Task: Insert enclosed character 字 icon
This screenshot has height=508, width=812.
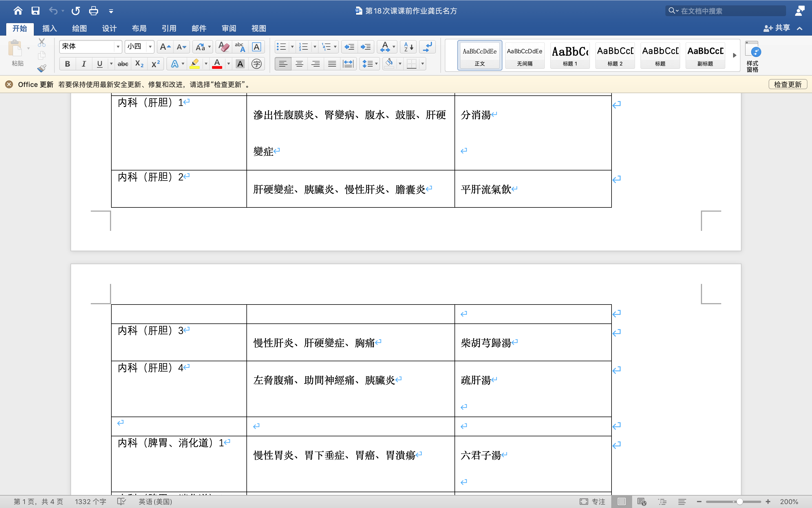Action: (x=256, y=64)
